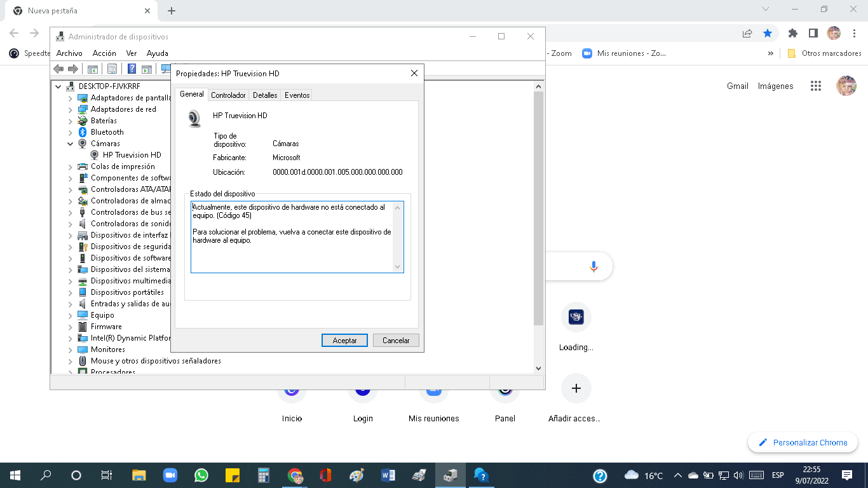Open the Windows search magnifier icon

point(46,475)
